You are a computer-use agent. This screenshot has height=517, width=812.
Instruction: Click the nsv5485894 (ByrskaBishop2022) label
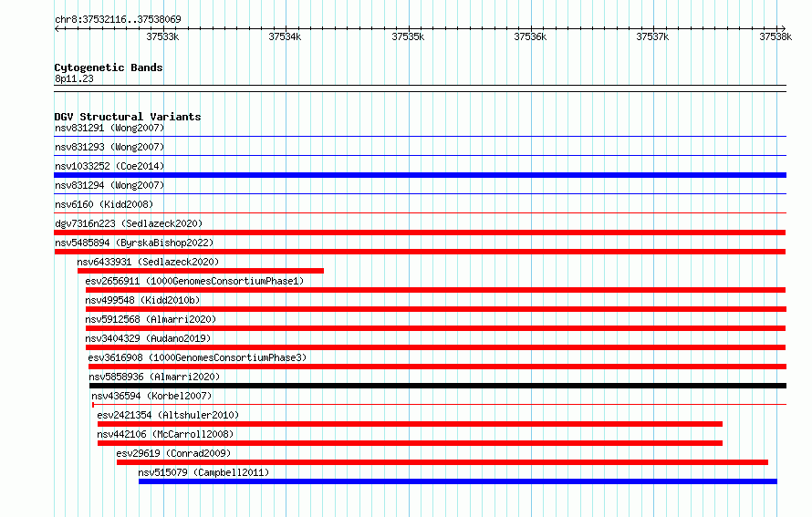[134, 243]
